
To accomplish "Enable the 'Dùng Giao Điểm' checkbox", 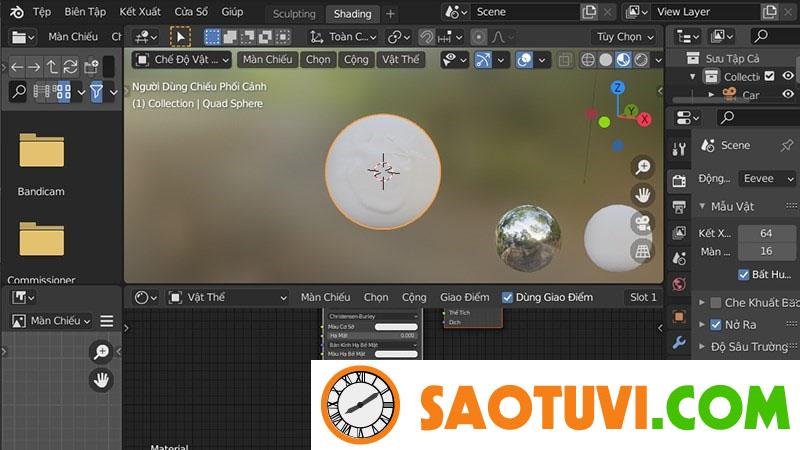I will tap(507, 297).
